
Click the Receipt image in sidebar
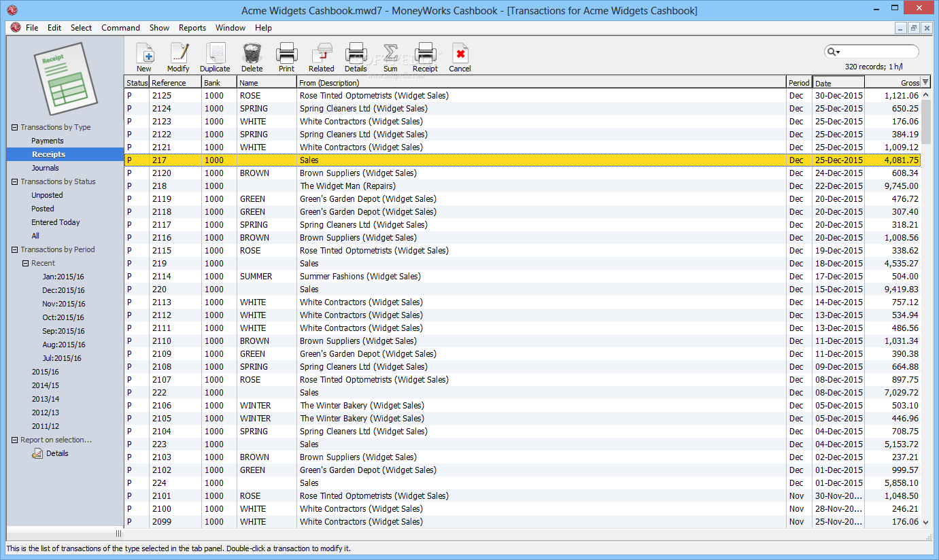65,78
